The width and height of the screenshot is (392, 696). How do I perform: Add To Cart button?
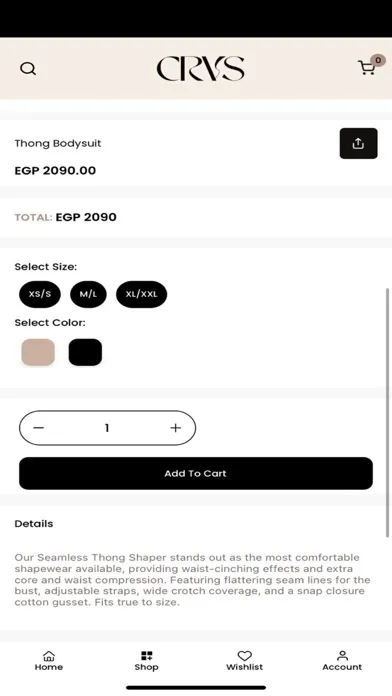coord(196,474)
